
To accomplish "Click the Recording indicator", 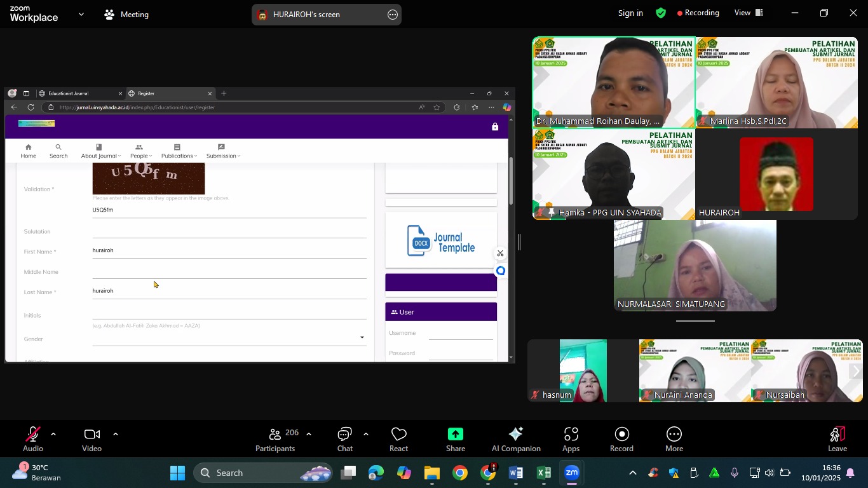I will pyautogui.click(x=698, y=13).
